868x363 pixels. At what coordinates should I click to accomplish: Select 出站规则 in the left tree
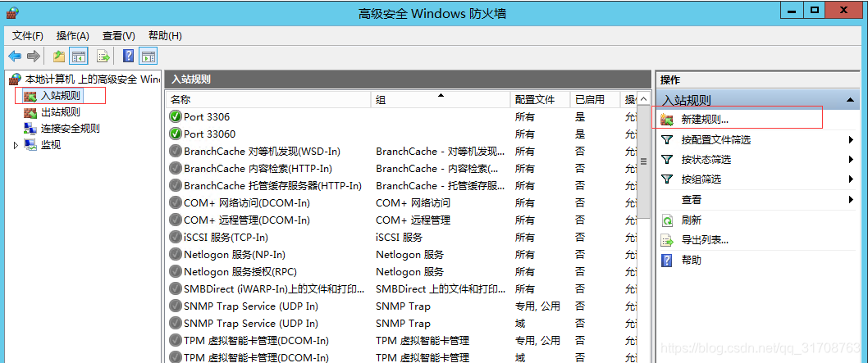pyautogui.click(x=60, y=112)
